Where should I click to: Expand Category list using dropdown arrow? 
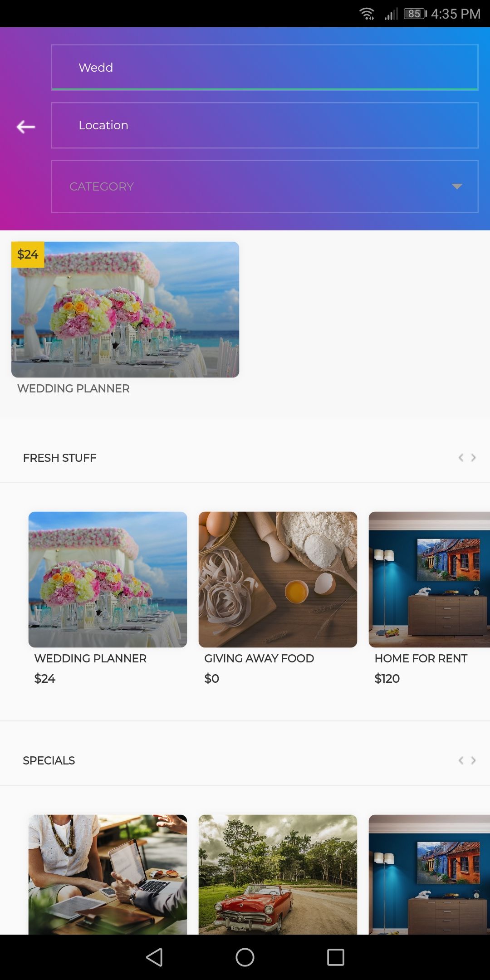[457, 186]
